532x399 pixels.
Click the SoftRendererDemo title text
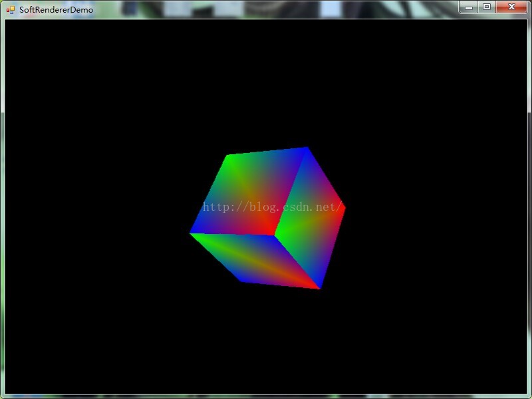tap(56, 10)
